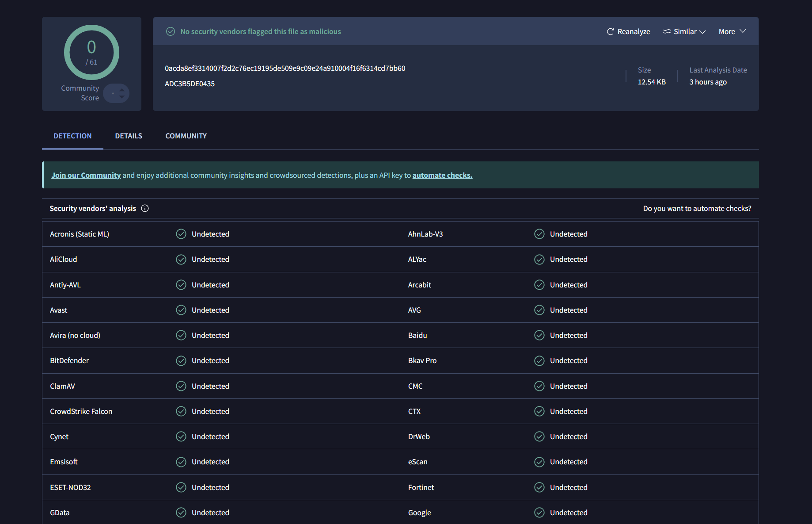Image resolution: width=812 pixels, height=524 pixels.
Task: Click the BitDefender undetected check icon
Action: tap(181, 360)
